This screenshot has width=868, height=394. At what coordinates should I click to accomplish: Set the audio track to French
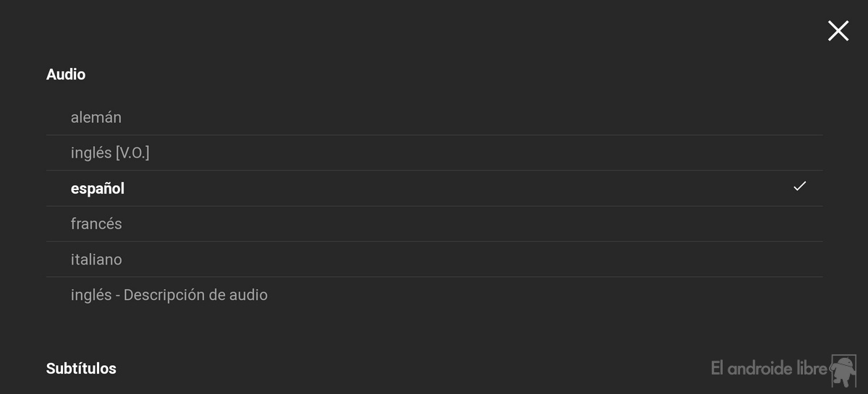[434, 223]
